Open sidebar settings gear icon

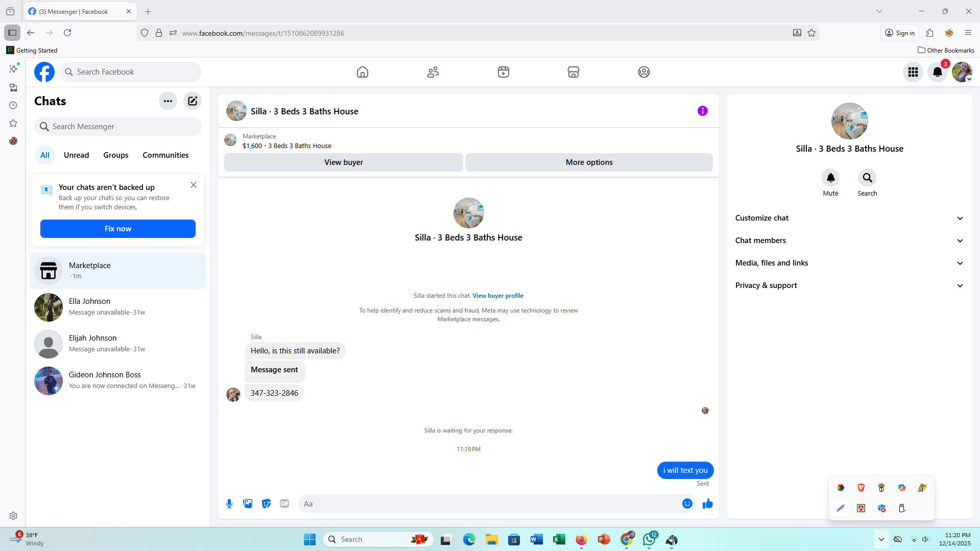point(13,516)
